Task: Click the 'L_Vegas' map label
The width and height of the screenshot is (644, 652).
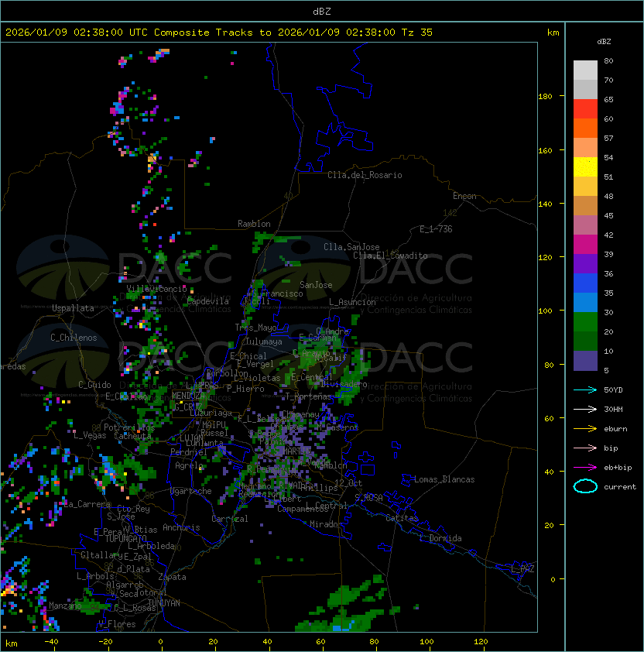Action: click(x=90, y=435)
